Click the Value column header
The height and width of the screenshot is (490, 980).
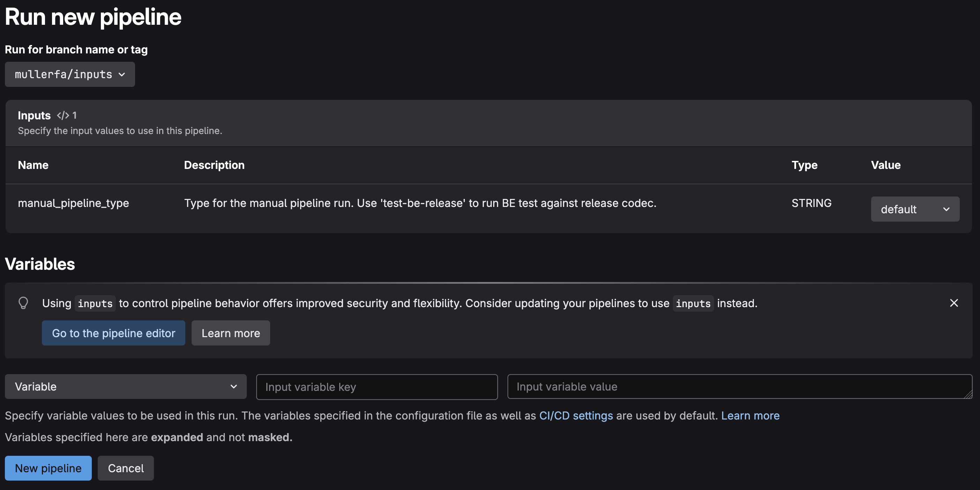click(886, 165)
